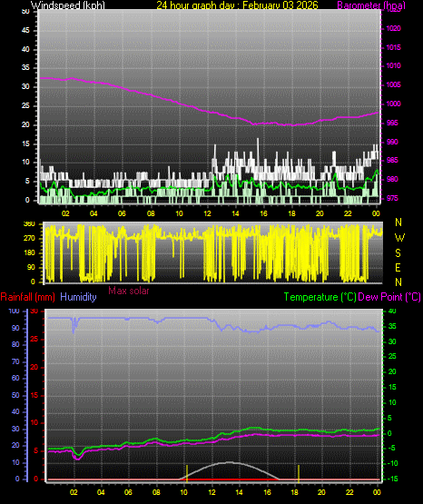Select the green 'Temperature (°C)' legend label
The image size is (423, 504).
pos(320,297)
